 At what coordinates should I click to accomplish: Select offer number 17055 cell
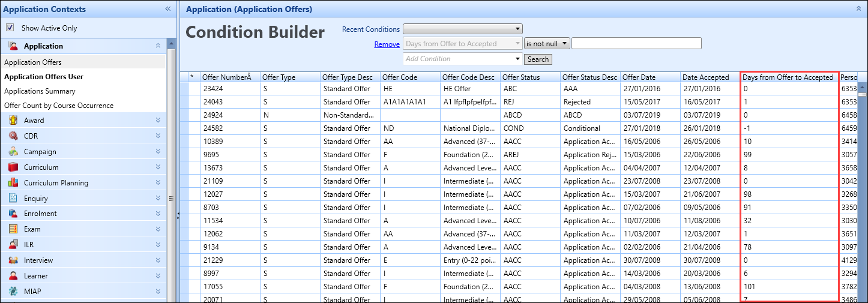(230, 286)
